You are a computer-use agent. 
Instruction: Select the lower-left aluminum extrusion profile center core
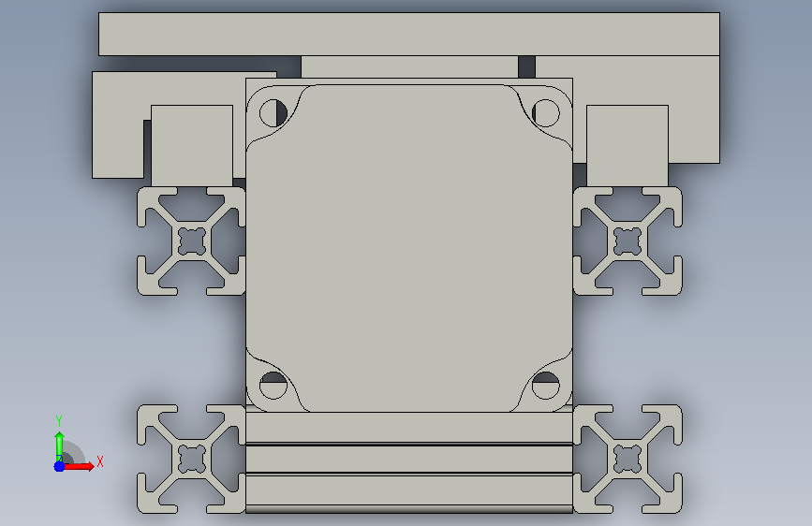coord(192,459)
